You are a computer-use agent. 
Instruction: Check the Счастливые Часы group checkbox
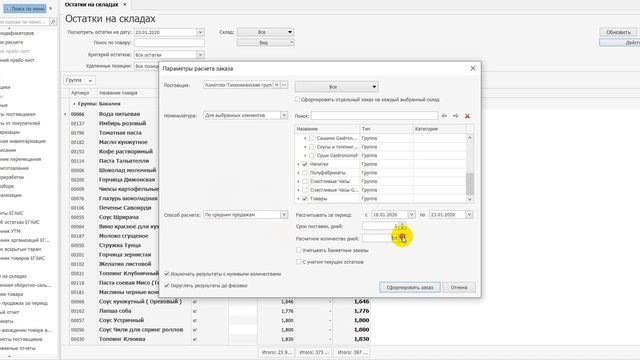pyautogui.click(x=305, y=181)
